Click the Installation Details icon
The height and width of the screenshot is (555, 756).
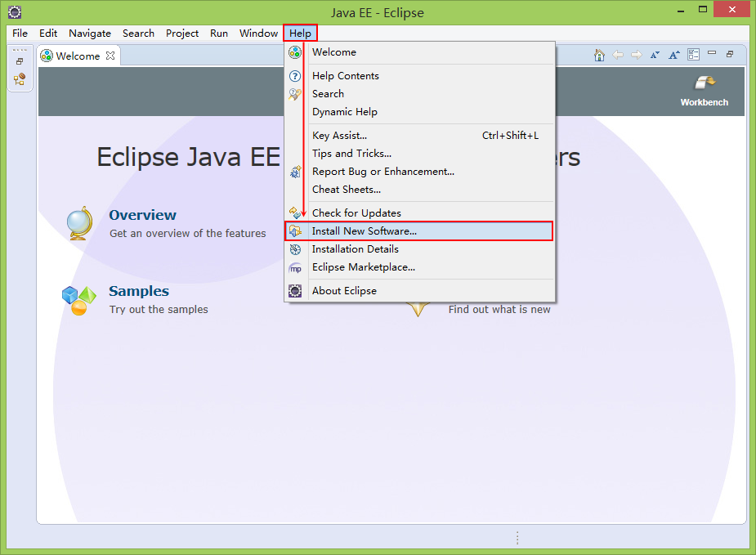(295, 249)
